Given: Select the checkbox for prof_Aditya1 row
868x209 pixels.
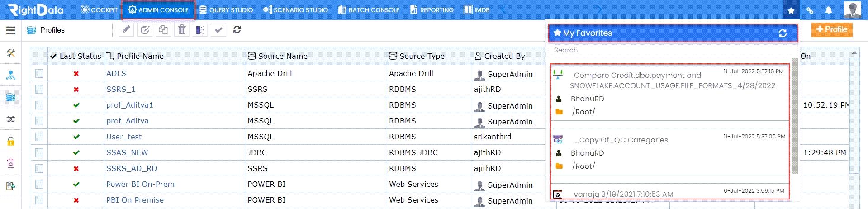Looking at the screenshot, I should (39, 105).
